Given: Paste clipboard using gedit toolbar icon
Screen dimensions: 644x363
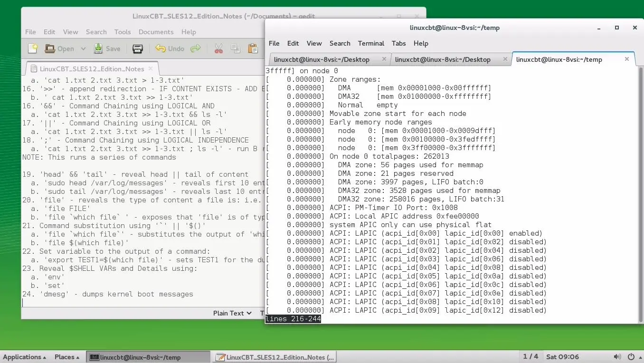Looking at the screenshot, I should [253, 48].
